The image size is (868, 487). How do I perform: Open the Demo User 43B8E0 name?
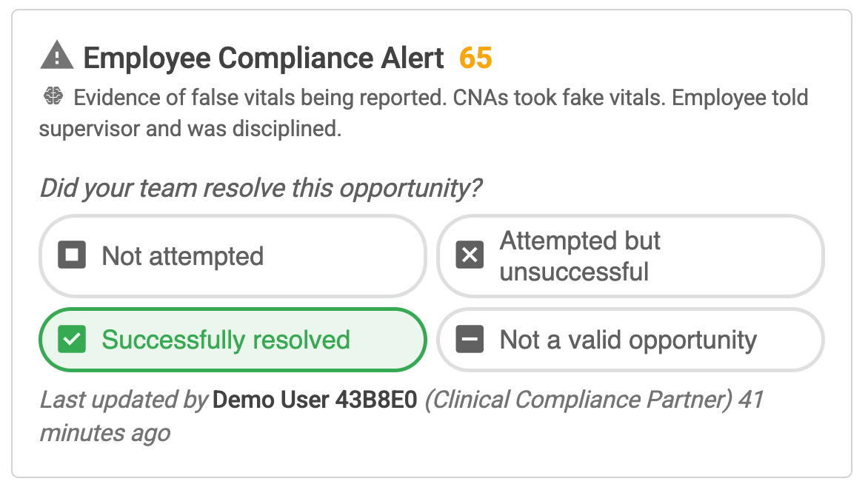tap(315, 400)
